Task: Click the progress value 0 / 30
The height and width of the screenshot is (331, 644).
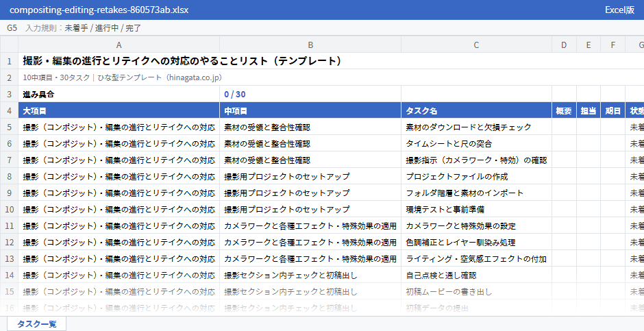Action: click(310, 94)
